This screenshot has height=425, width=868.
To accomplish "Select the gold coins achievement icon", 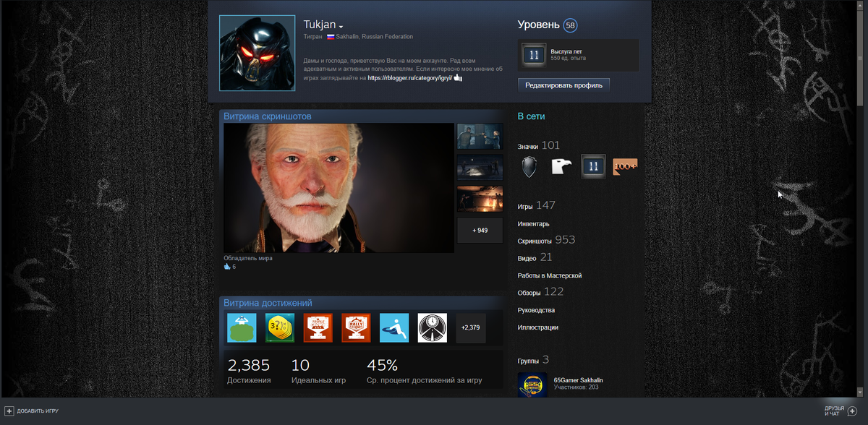I will (x=279, y=327).
